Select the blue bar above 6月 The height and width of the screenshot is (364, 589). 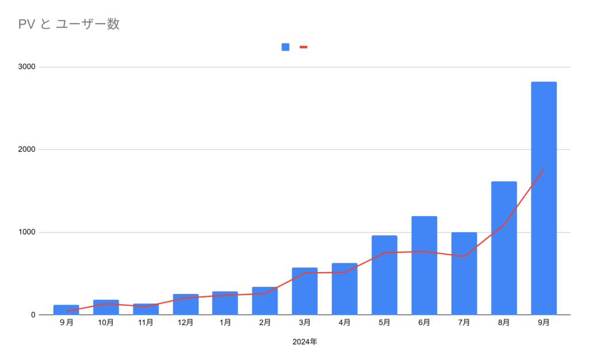click(x=424, y=266)
